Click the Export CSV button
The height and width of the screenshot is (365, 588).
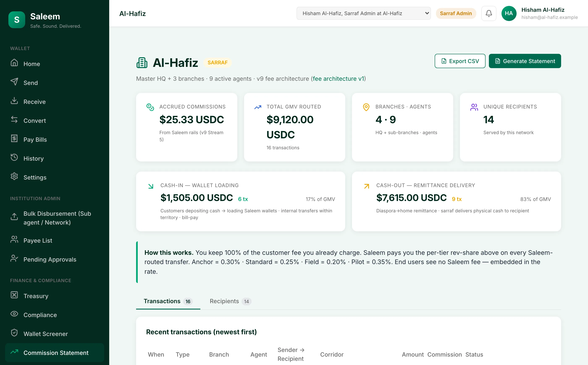[460, 61]
